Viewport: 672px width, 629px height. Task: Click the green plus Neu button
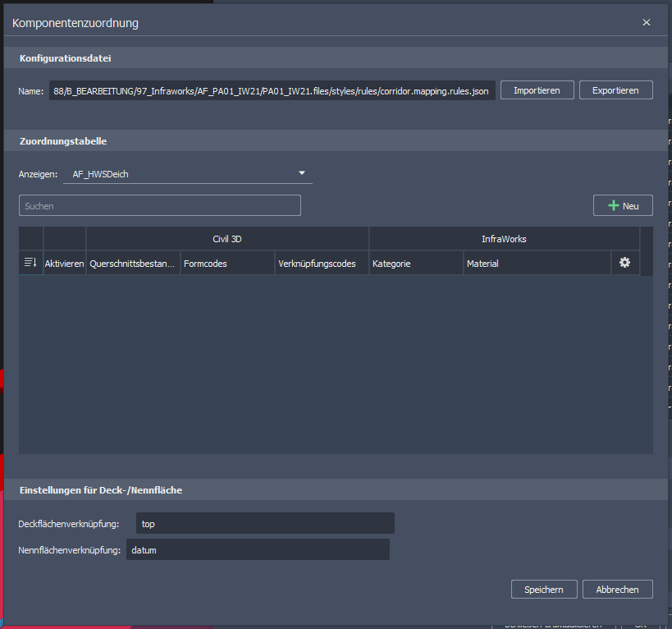click(x=623, y=205)
